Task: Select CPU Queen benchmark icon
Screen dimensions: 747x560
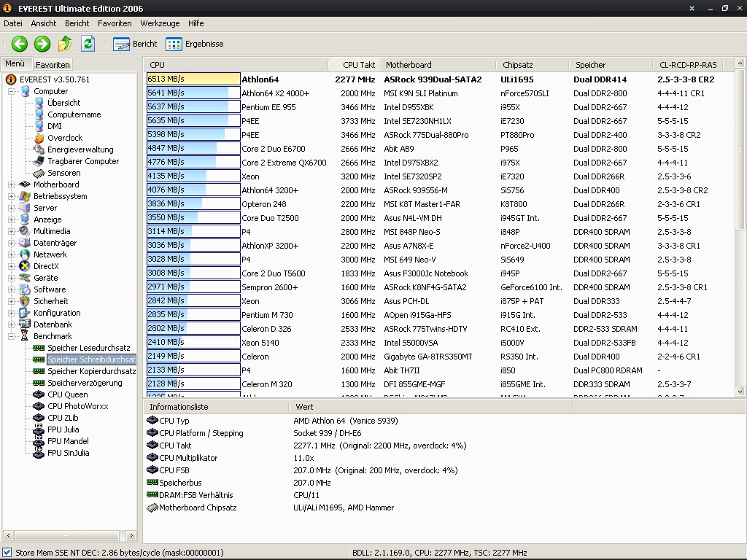Action: (39, 394)
